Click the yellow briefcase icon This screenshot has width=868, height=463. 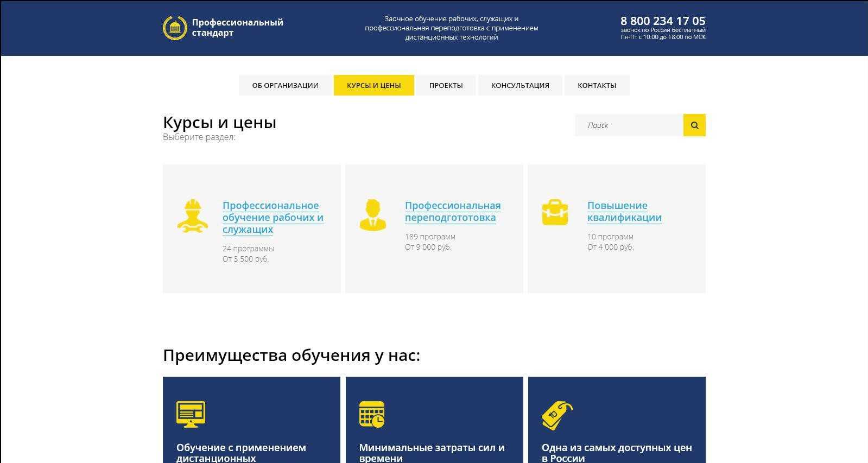coord(555,212)
